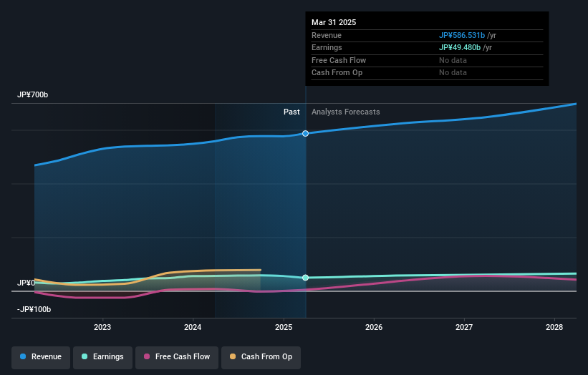
Task: Click the JP¥586.531b revenue value
Action: (462, 35)
